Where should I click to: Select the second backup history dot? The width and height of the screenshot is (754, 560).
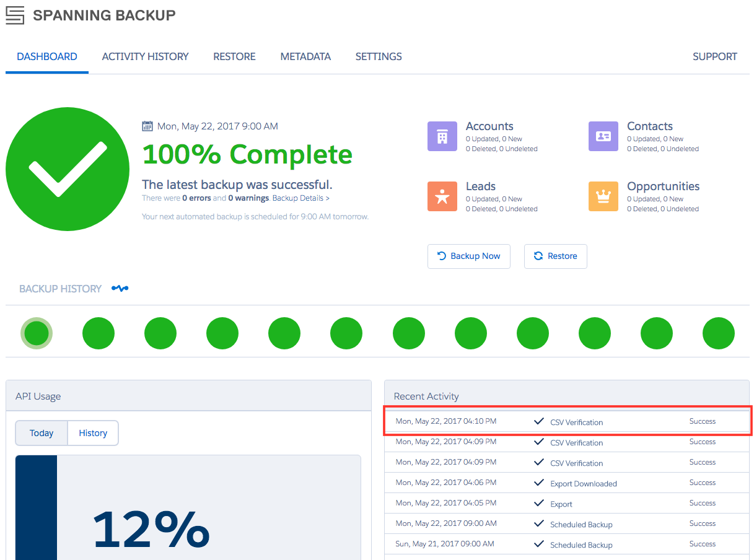[99, 333]
